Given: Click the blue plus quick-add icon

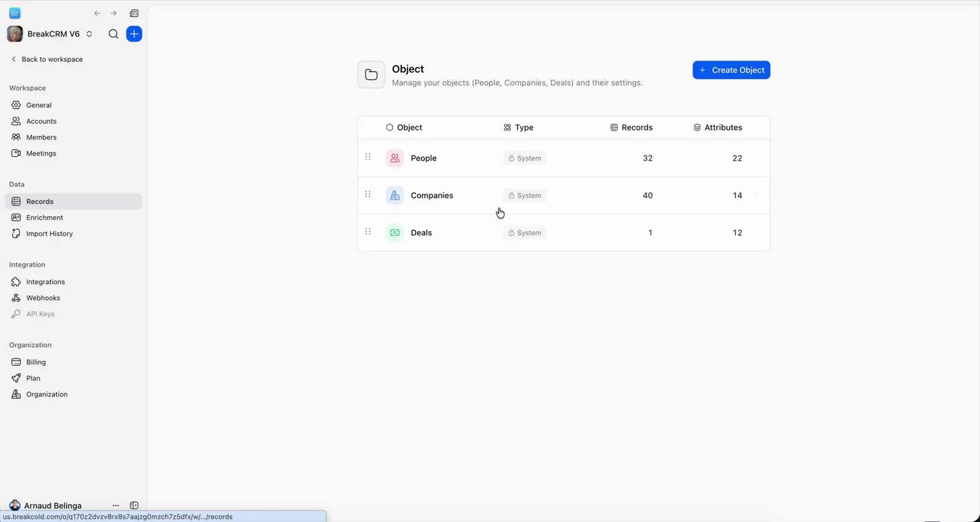Looking at the screenshot, I should point(134,34).
